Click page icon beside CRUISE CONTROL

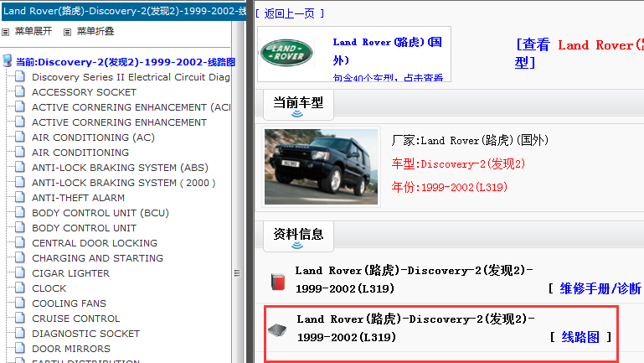pos(20,318)
